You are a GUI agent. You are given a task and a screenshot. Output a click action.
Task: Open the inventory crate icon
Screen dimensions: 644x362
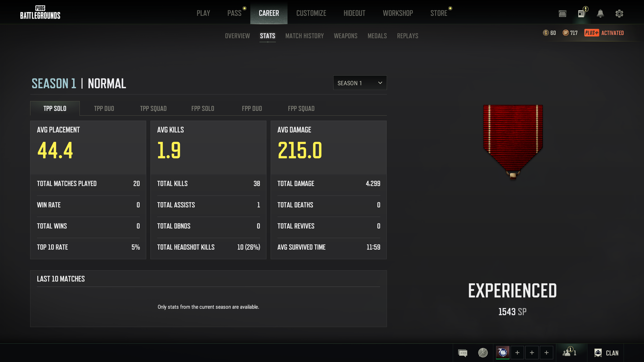(x=562, y=13)
